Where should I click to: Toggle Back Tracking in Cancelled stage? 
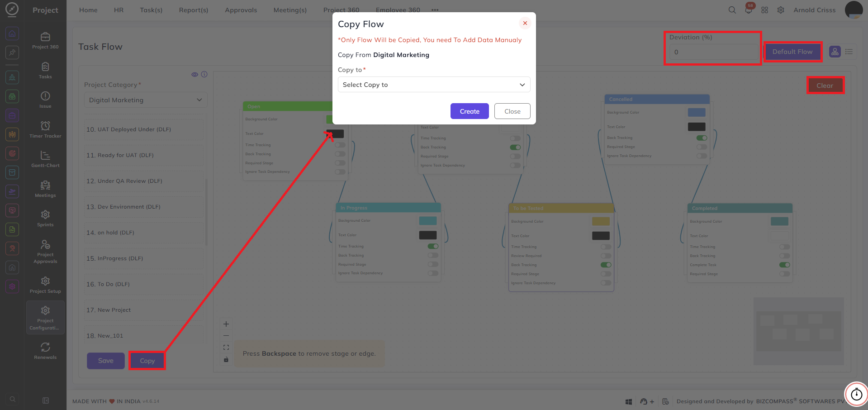[x=702, y=138]
